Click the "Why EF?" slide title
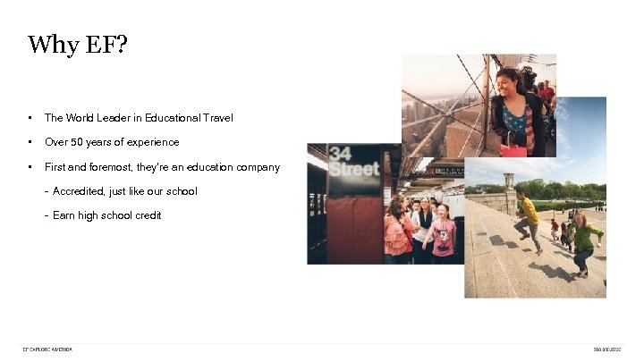 (77, 45)
